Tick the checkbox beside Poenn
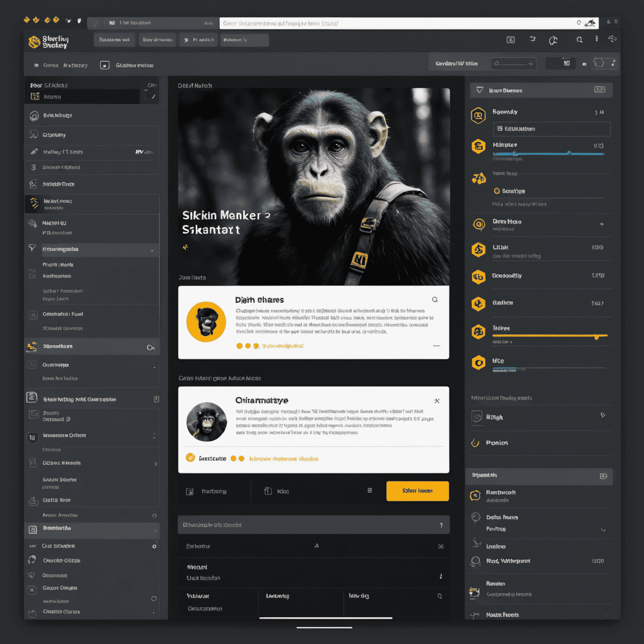 (34, 415)
